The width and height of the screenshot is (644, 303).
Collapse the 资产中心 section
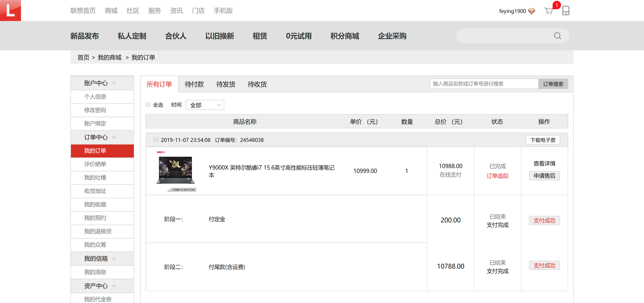point(114,286)
